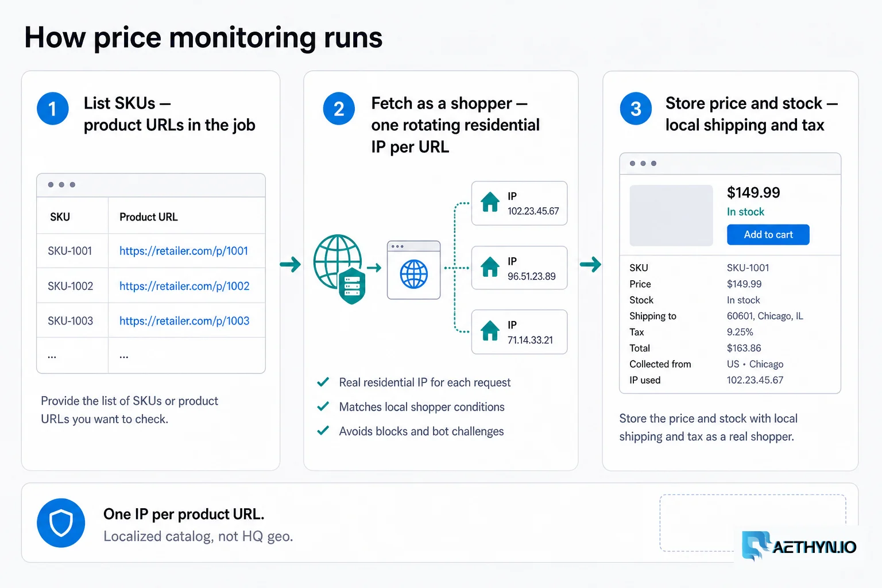
Task: Click 'Store price and stock' step heading
Action: tap(752, 114)
